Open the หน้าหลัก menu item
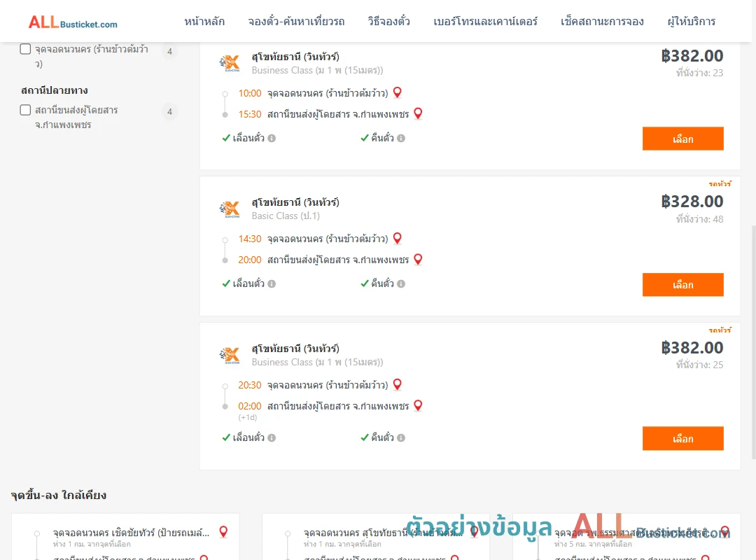The image size is (756, 560). tap(204, 22)
